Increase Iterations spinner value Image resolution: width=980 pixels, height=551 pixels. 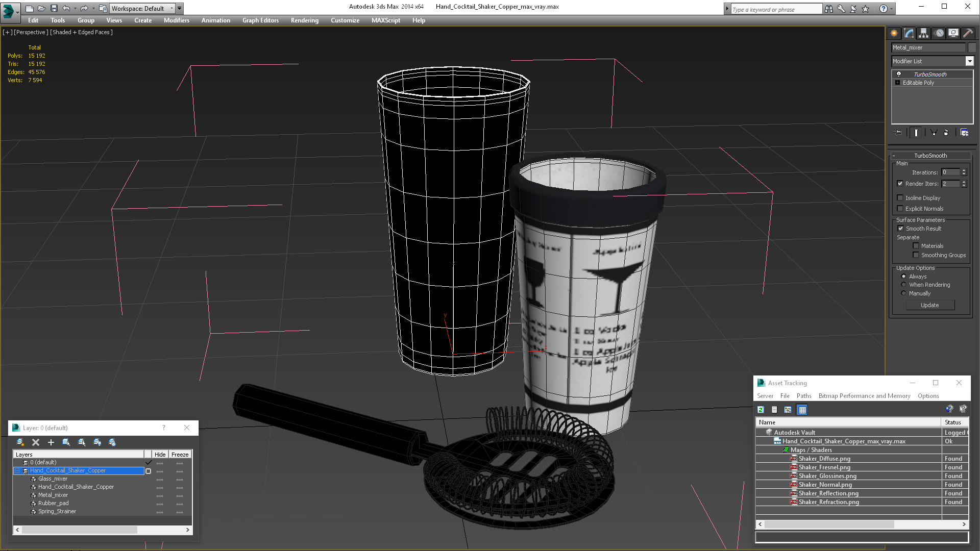(x=964, y=170)
